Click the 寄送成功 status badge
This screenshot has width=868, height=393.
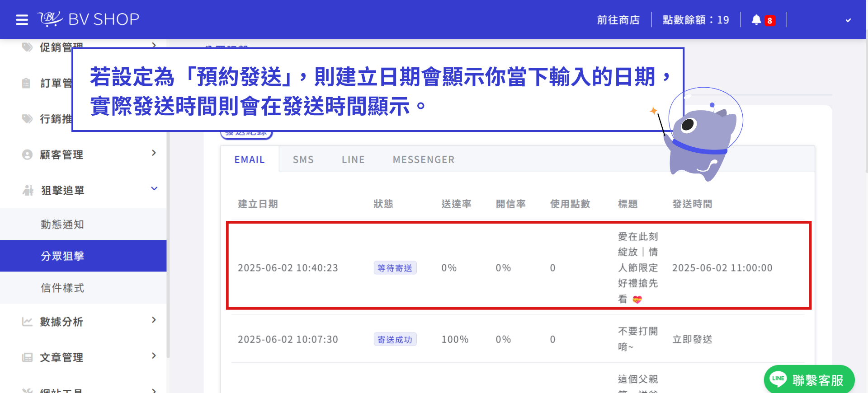pyautogui.click(x=395, y=339)
